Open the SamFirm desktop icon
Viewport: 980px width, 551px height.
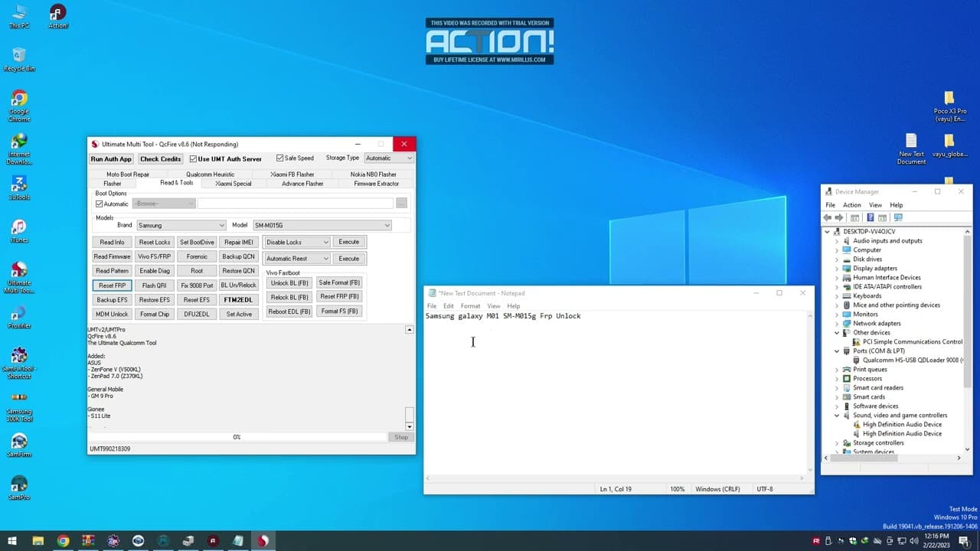click(x=19, y=445)
